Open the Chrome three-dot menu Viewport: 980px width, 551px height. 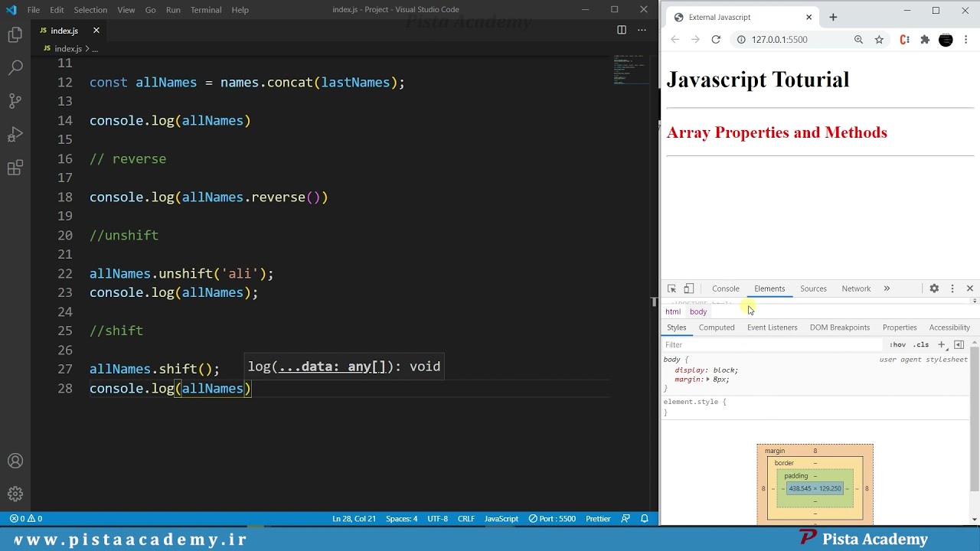click(966, 40)
